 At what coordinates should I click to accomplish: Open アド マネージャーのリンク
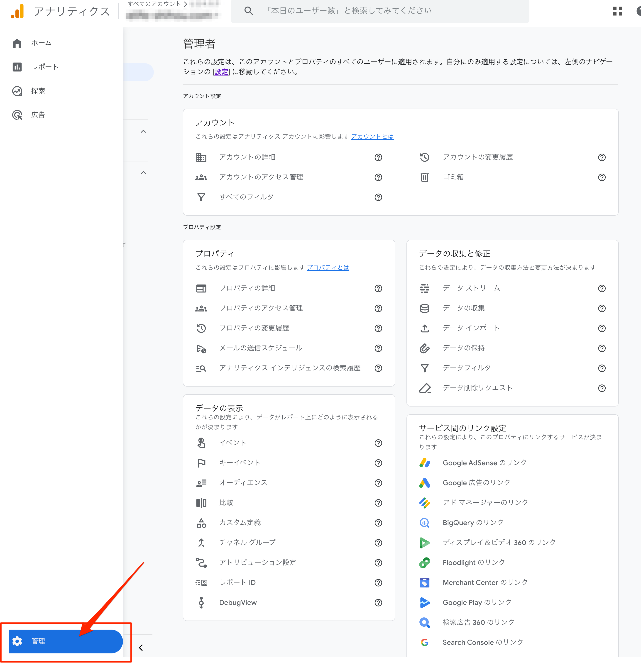(485, 503)
